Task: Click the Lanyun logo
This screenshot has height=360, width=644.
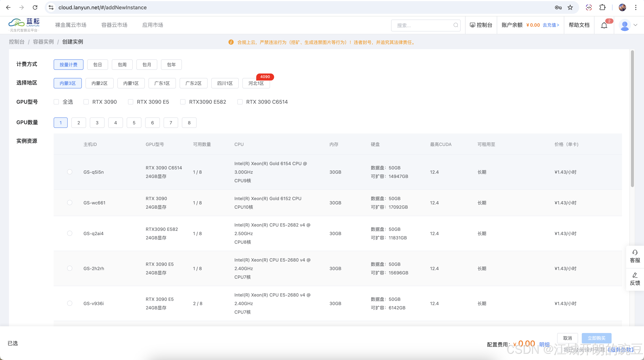Action: click(x=24, y=25)
